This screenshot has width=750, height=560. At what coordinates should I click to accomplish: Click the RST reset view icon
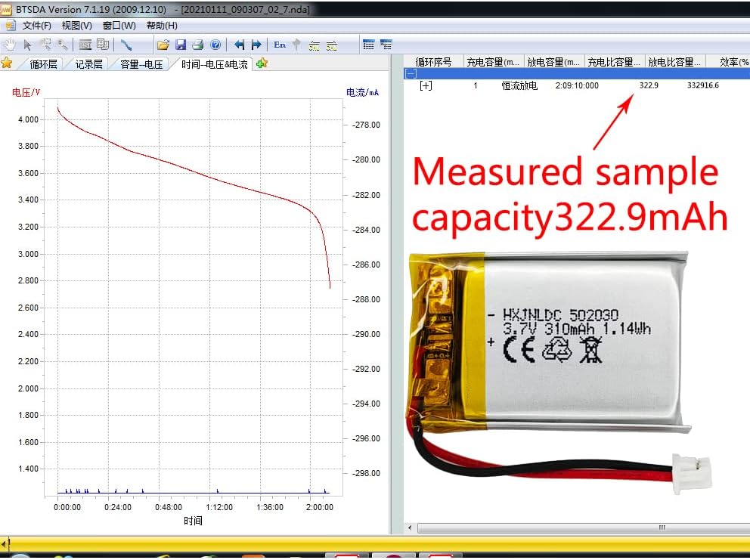(x=85, y=45)
